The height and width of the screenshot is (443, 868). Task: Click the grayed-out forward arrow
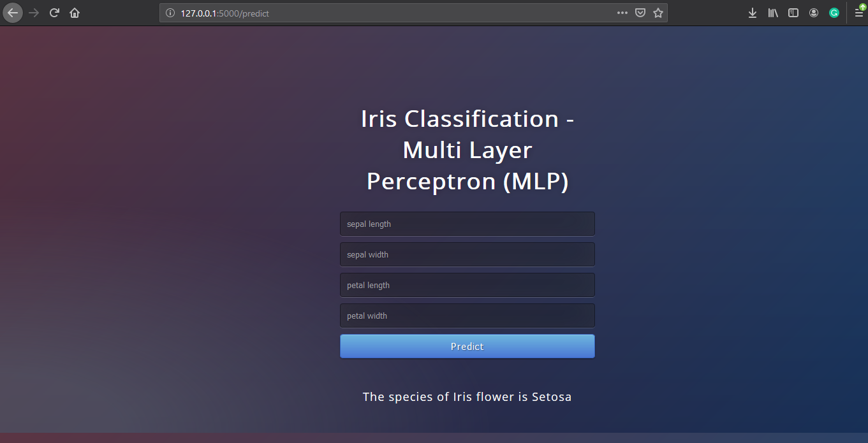[x=33, y=11]
